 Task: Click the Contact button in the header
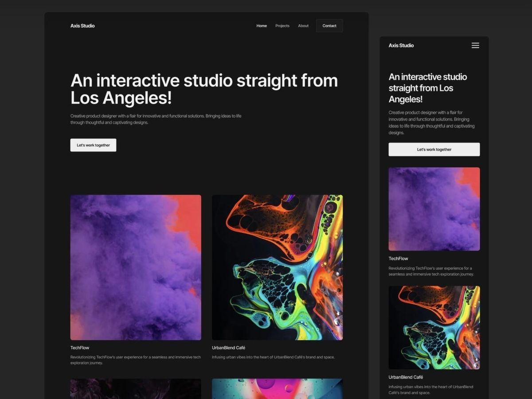click(329, 26)
